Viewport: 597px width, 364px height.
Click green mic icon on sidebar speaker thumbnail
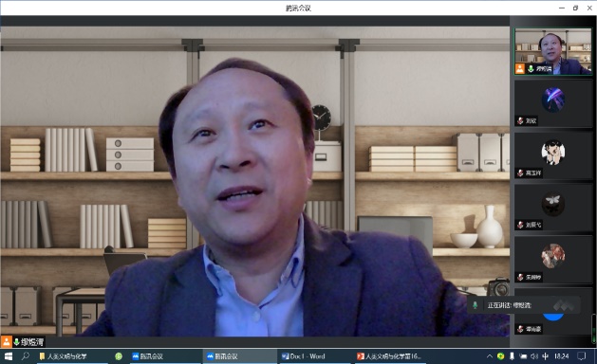pos(531,69)
